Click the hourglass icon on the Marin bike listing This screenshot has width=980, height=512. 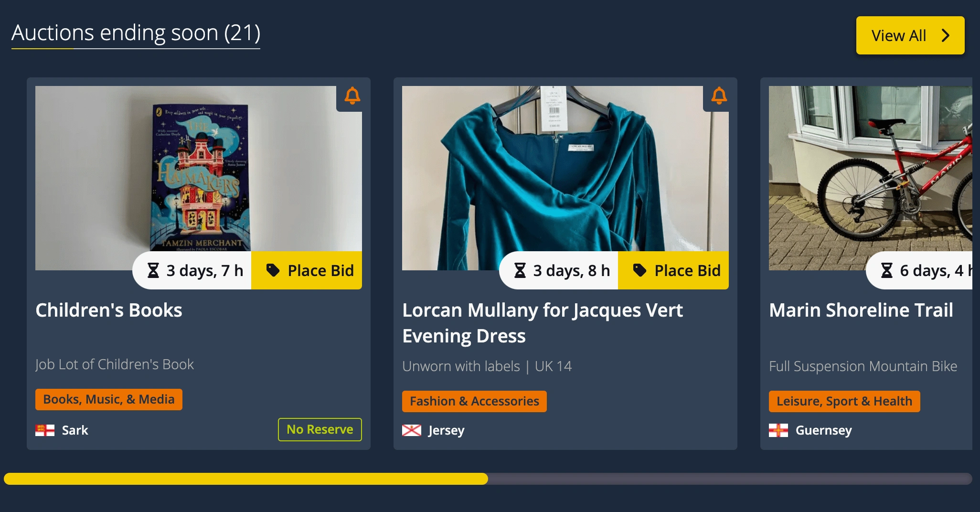coord(887,270)
